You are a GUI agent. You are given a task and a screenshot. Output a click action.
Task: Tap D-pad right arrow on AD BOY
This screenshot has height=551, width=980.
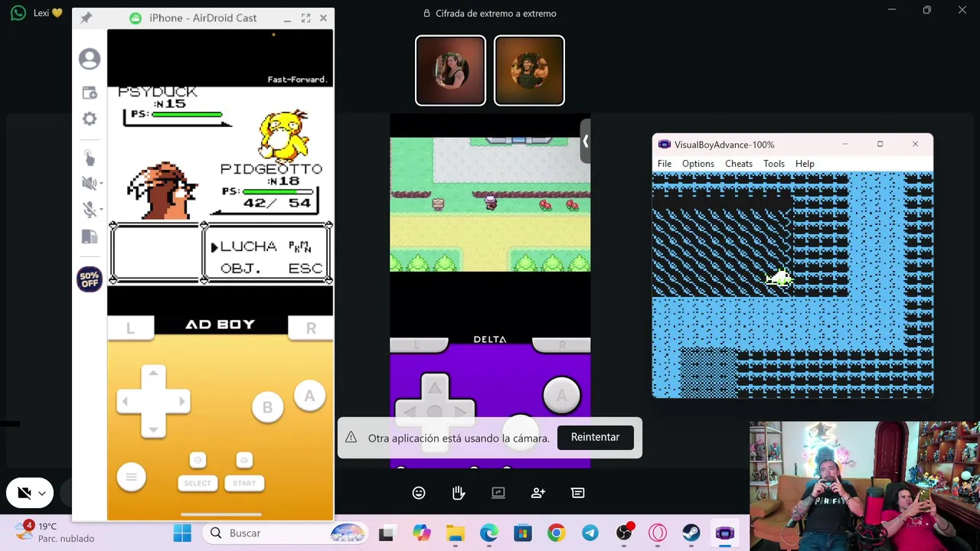[181, 401]
